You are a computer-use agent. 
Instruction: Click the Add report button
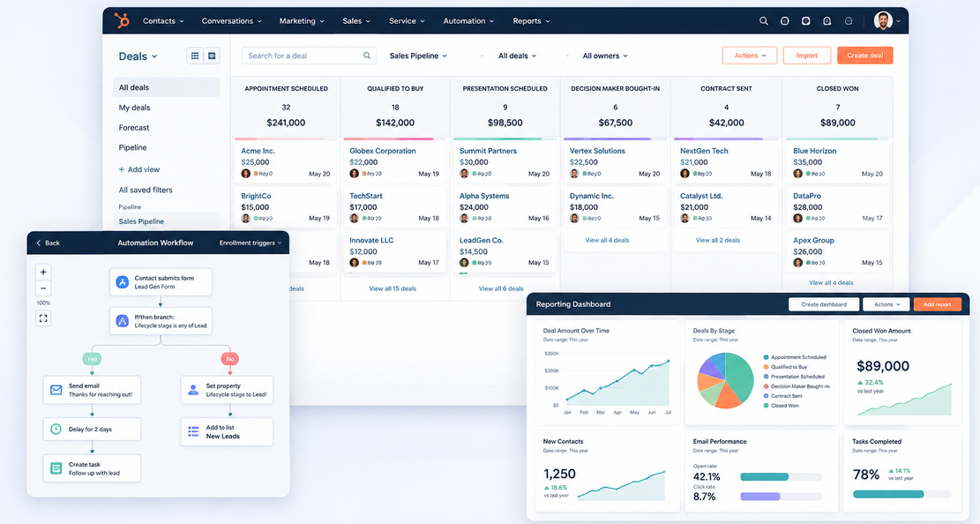(938, 304)
